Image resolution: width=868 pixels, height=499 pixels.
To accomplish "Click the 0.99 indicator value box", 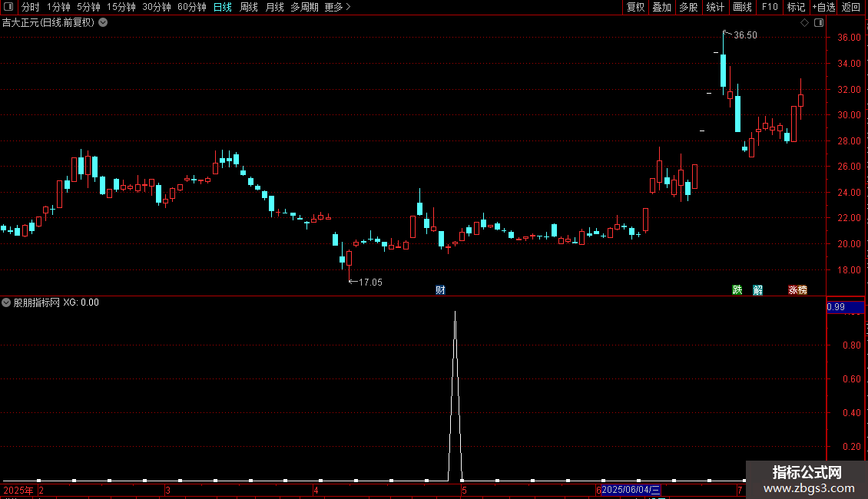I will pos(845,307).
